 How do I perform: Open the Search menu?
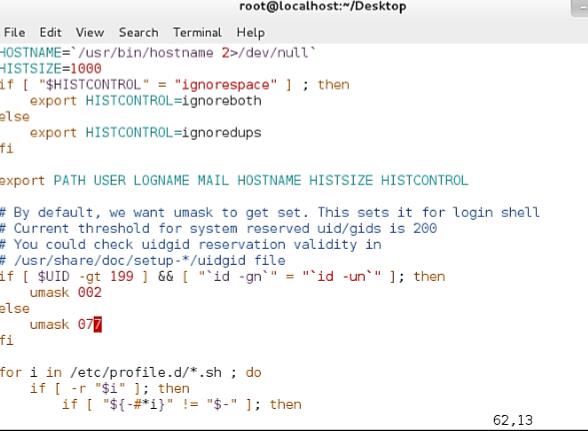click(x=138, y=33)
